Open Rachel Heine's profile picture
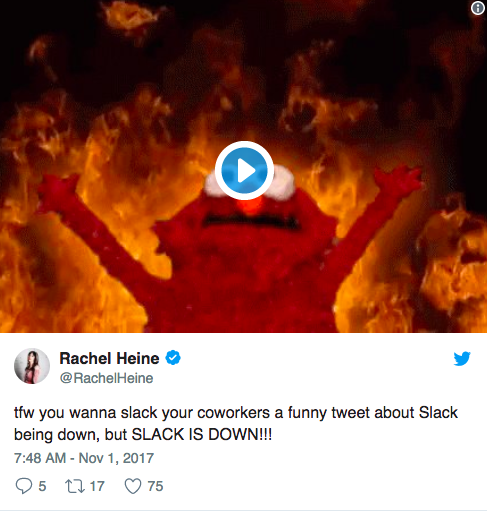Screen dimensions: 487x513 tap(32, 366)
